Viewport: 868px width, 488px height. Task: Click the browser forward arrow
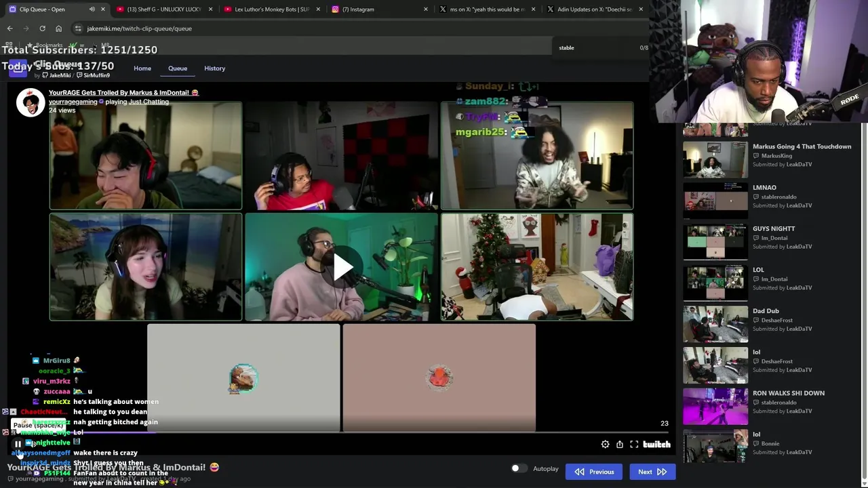(x=26, y=28)
